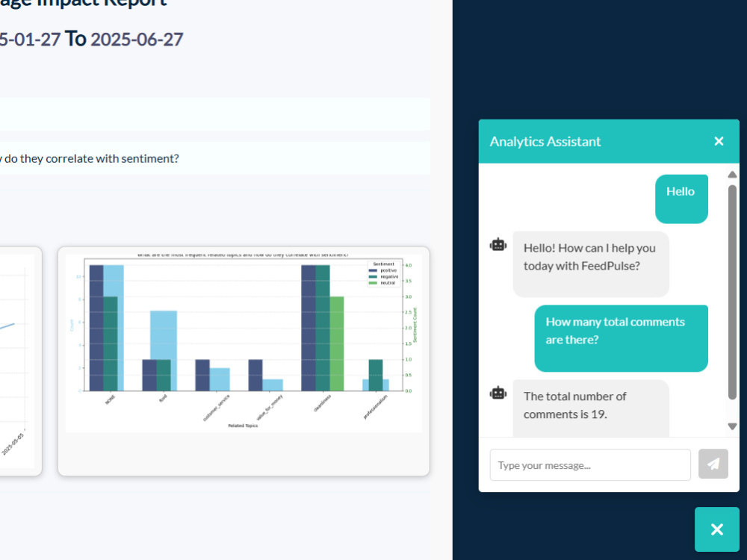Click the chat scrollbar up arrow
Screen dimensions: 747x560
733,175
